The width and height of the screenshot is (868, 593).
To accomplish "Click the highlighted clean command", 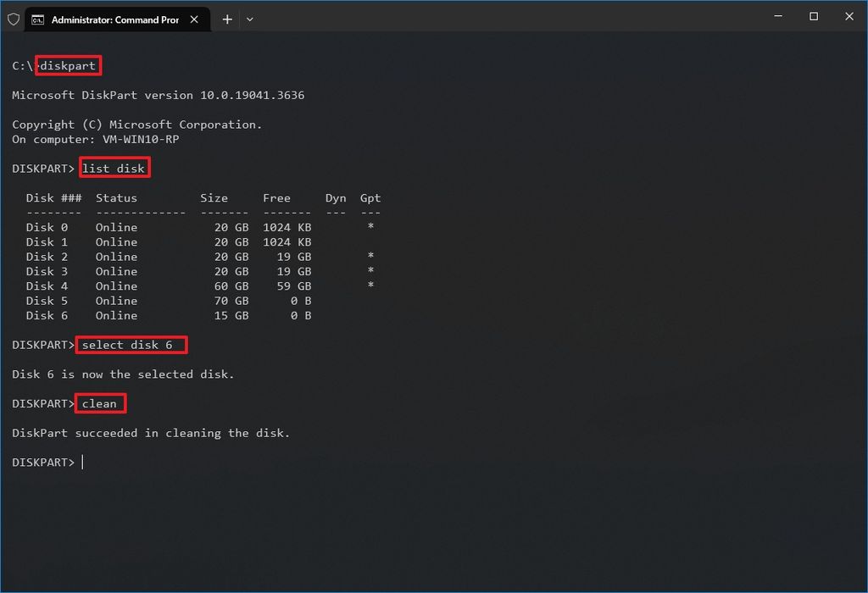I will click(x=100, y=403).
